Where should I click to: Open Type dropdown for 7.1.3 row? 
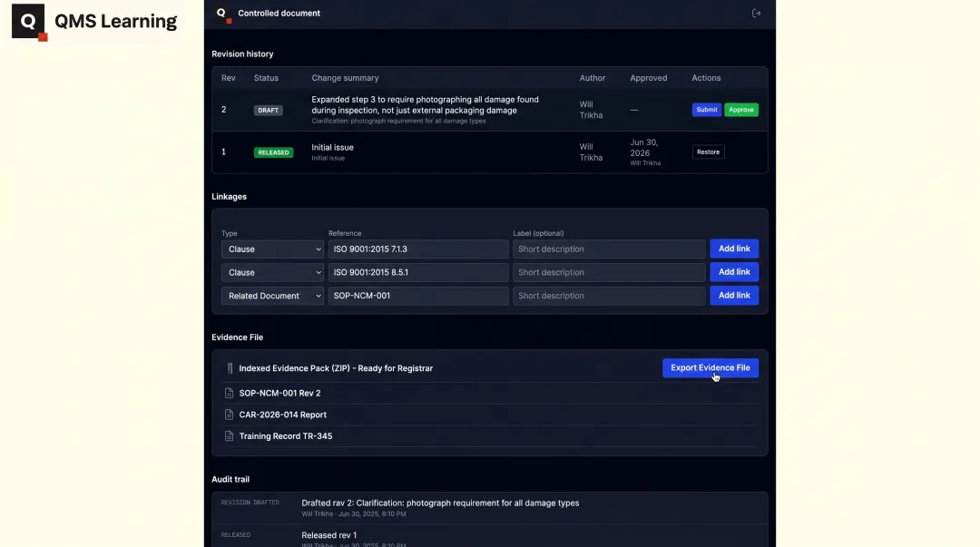272,249
